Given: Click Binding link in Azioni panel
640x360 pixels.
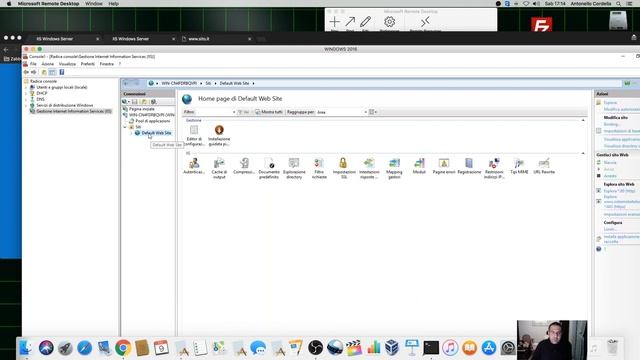Looking at the screenshot, I should coord(612,124).
